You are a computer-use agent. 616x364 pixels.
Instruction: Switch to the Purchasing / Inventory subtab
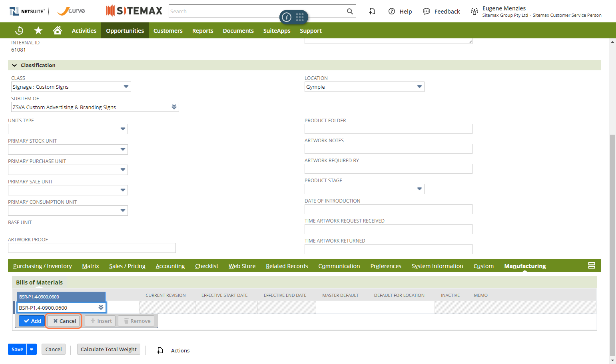pyautogui.click(x=42, y=266)
